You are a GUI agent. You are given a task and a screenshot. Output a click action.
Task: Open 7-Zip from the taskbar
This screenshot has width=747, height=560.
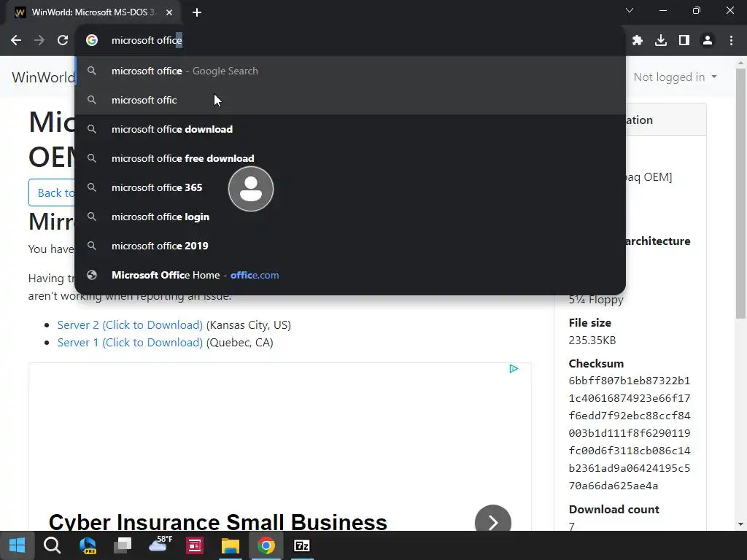(301, 545)
